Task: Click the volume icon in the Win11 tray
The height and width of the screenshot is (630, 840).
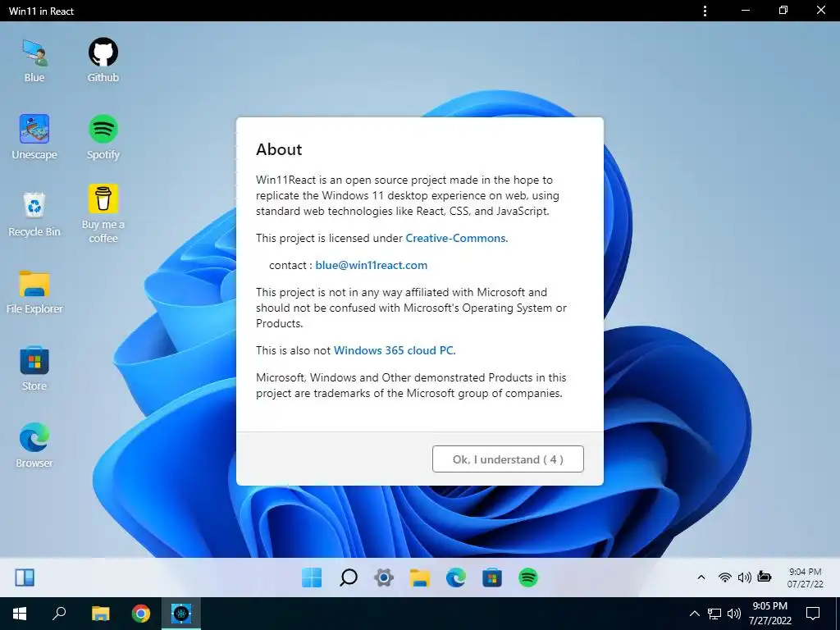Action: (744, 577)
